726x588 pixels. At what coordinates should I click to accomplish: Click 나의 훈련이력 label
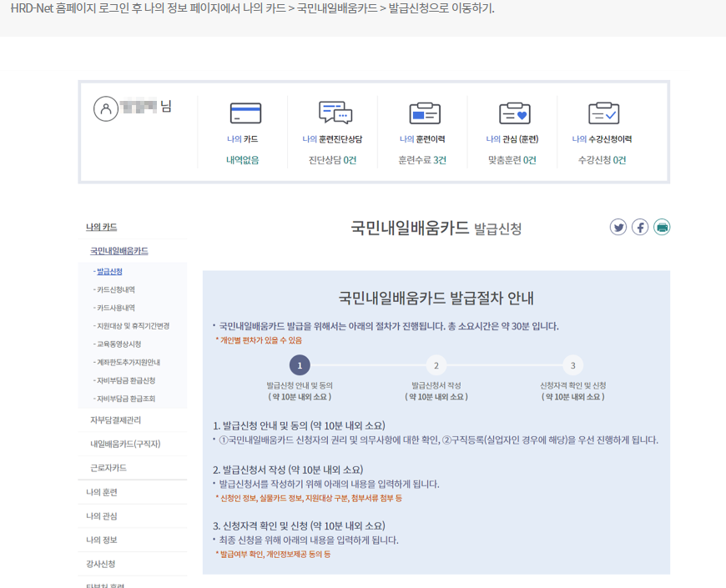point(422,139)
